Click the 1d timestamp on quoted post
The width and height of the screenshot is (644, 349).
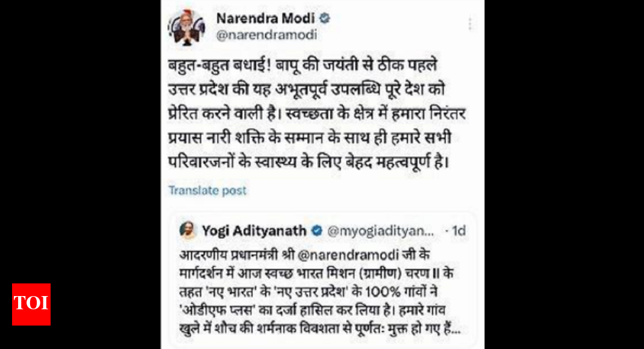coord(459,231)
